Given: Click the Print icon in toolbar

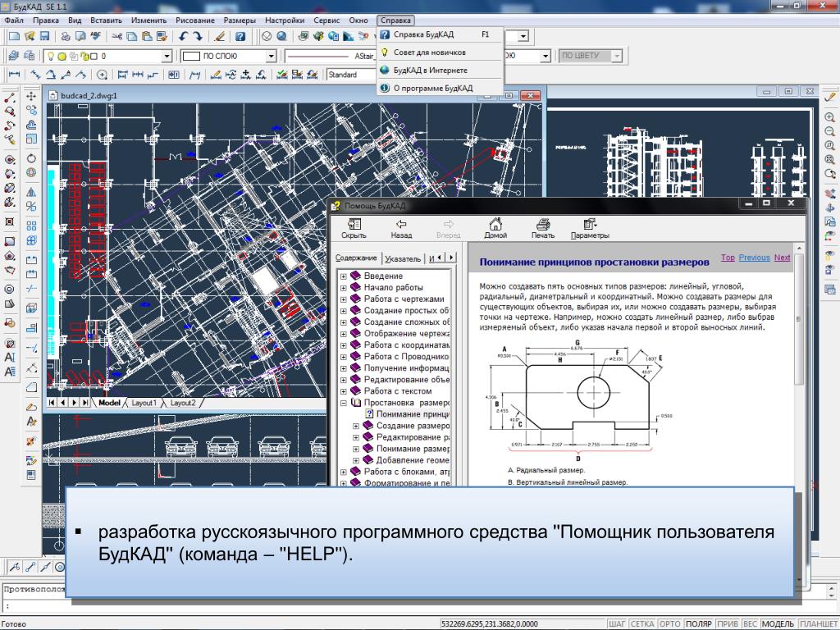Looking at the screenshot, I should tap(66, 36).
